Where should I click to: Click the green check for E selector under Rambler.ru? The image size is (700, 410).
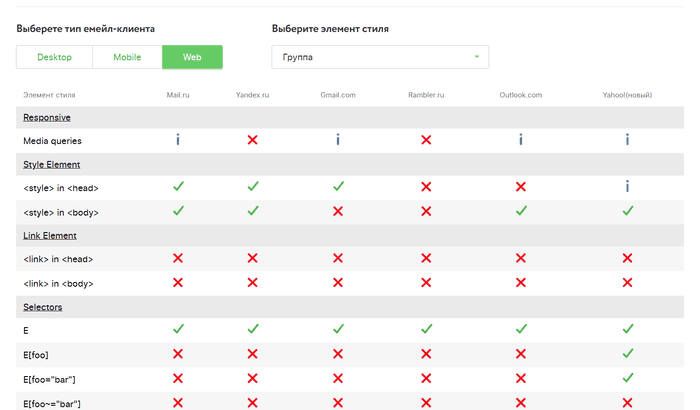point(426,329)
